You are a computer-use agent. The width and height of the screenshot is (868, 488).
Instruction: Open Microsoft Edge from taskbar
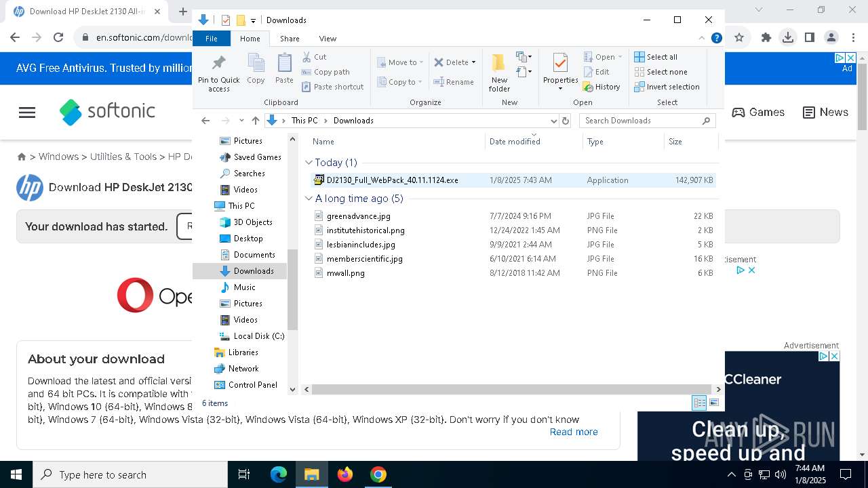(279, 474)
